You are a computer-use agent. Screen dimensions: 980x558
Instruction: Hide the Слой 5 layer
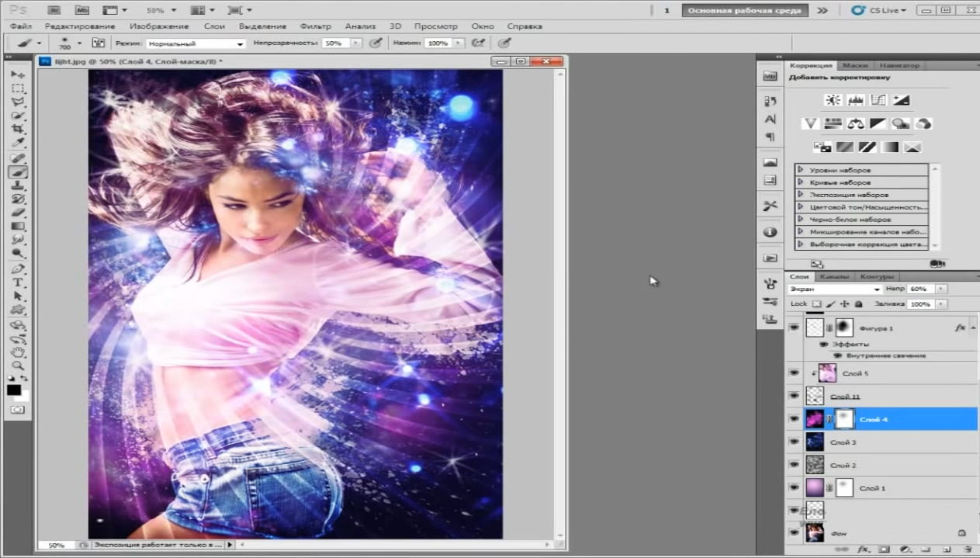click(x=794, y=373)
